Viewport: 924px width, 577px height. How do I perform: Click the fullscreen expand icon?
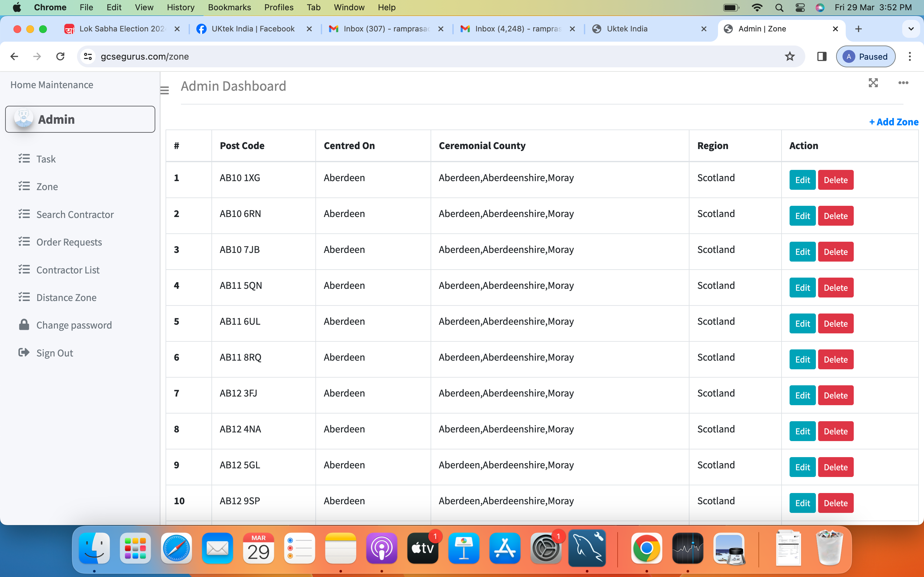(873, 83)
